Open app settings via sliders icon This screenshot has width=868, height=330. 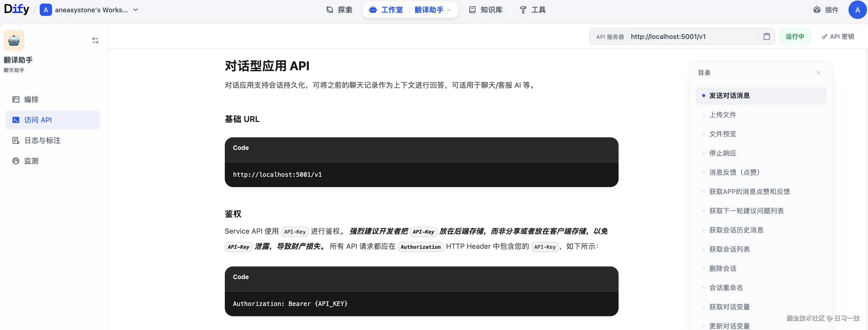coord(95,40)
